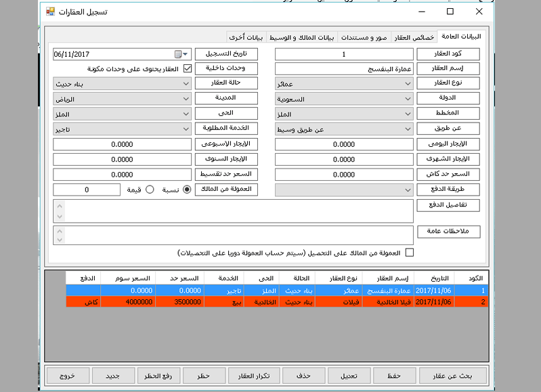Click the تعديل edit button

point(349,376)
